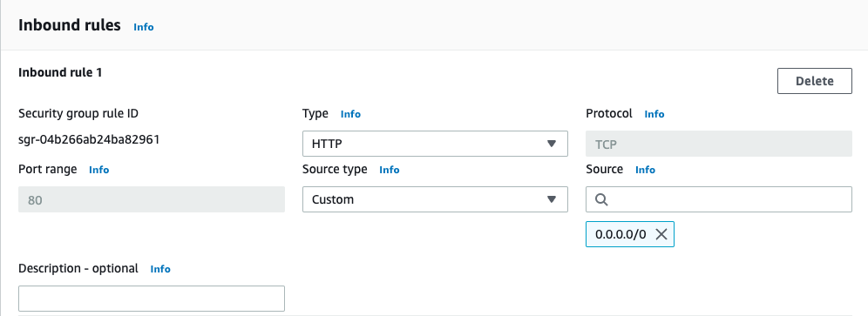Select the rule ID sgr-04b266ab24ba82961 text
Screen dimensions: 868x316
tap(89, 139)
